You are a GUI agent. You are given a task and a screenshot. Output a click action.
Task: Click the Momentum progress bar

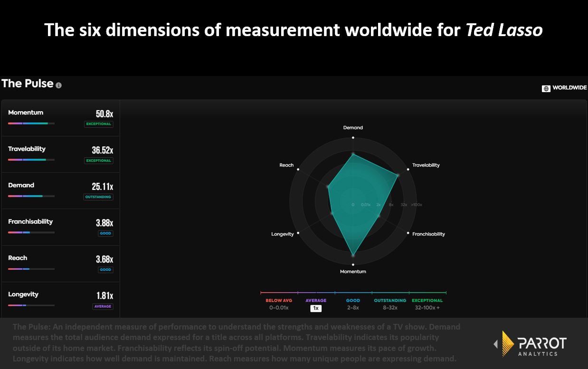pyautogui.click(x=31, y=123)
